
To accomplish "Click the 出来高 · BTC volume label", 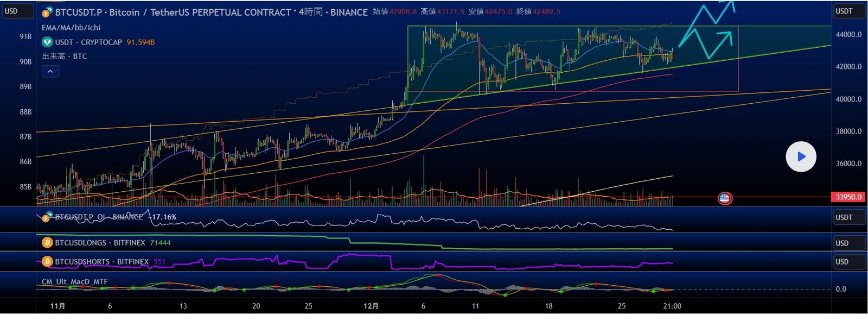I will coord(64,56).
